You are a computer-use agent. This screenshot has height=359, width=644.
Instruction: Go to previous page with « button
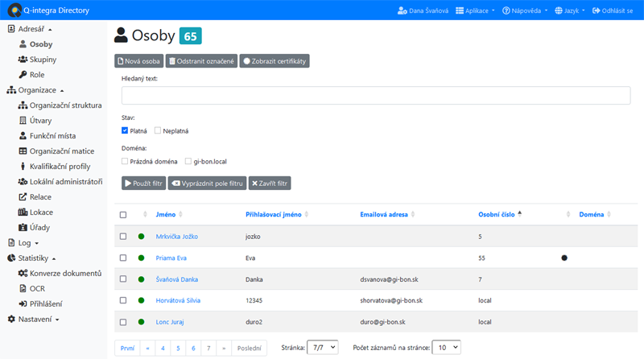(147, 348)
